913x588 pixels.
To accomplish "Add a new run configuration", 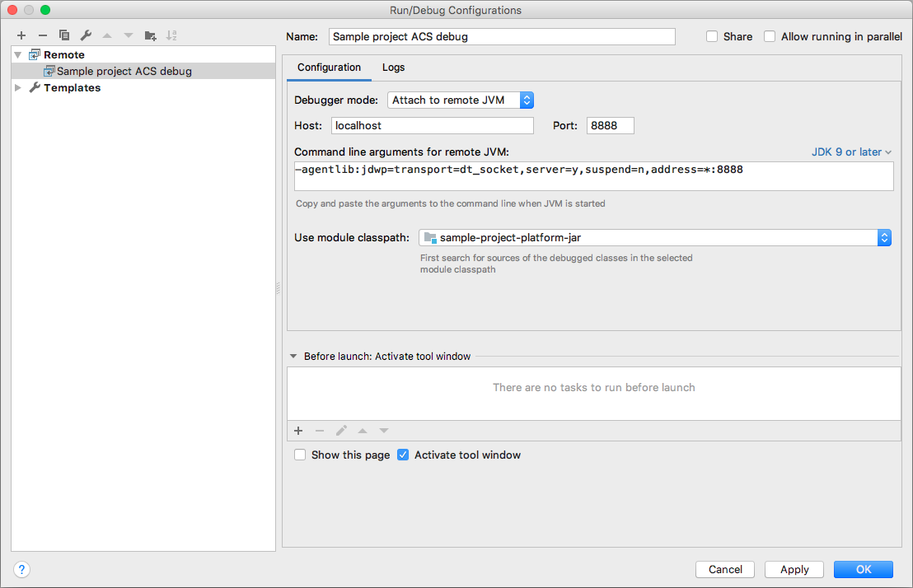I will tap(21, 35).
